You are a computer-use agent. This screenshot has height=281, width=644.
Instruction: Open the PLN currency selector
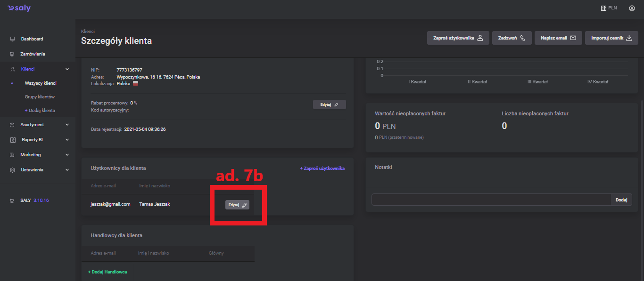pyautogui.click(x=609, y=8)
